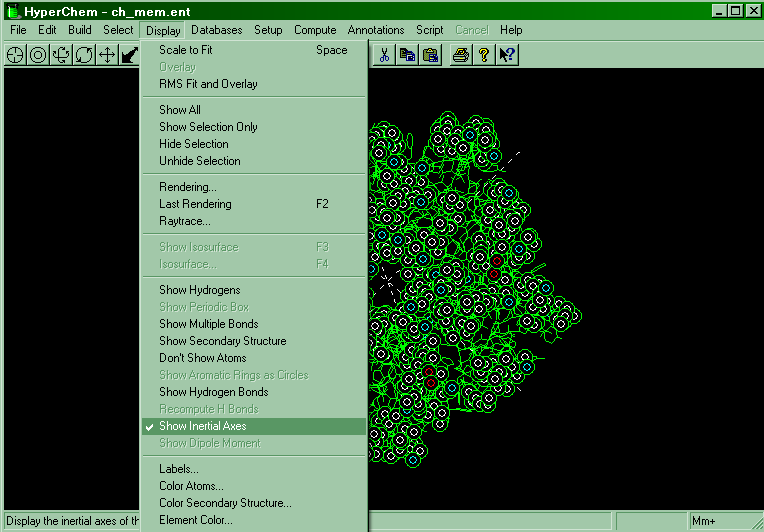764x532 pixels.
Task: Click the Print icon
Action: (460, 55)
